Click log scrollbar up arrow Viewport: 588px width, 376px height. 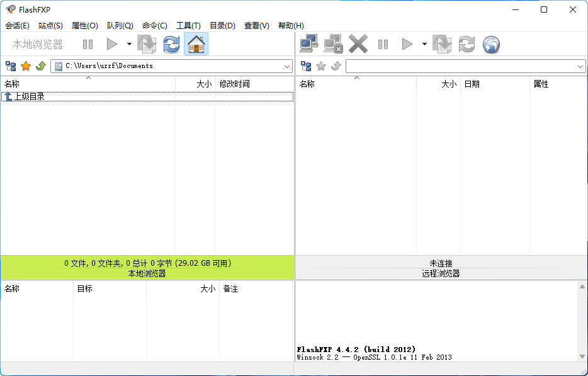pos(582,287)
